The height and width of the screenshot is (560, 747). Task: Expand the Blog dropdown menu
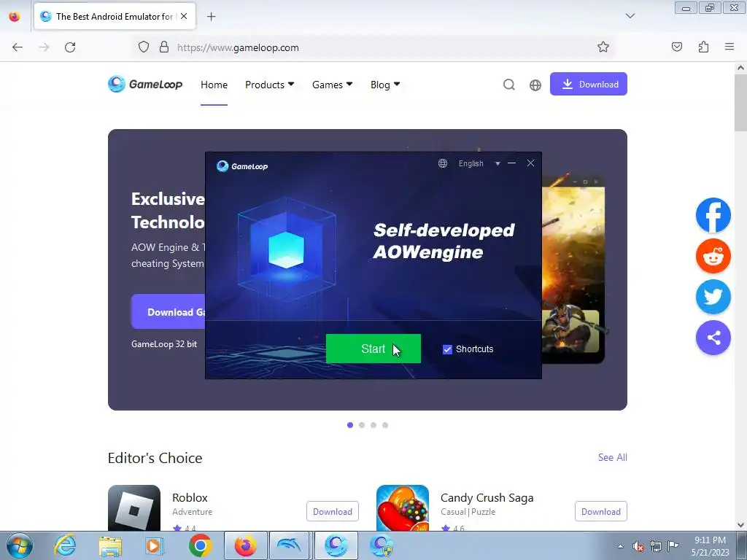tap(385, 85)
